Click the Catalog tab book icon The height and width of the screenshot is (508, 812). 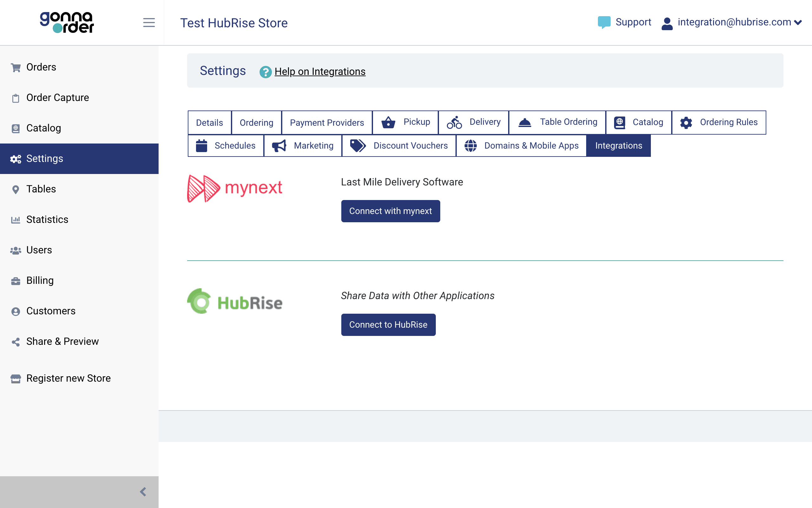619,123
